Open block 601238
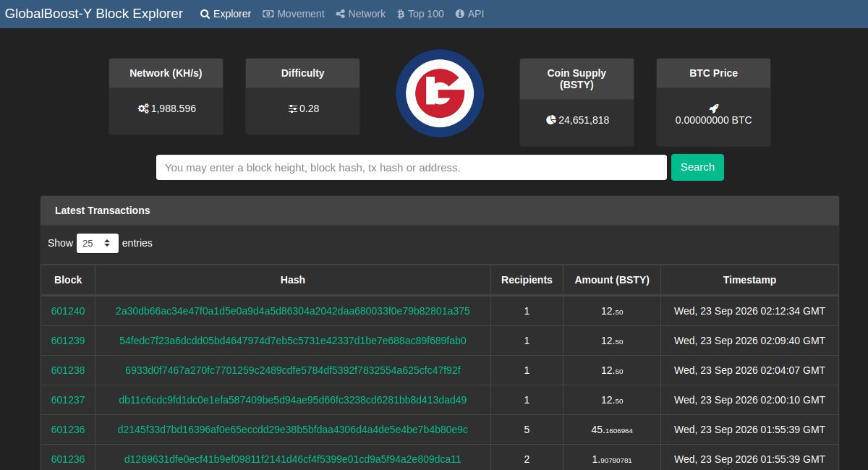The image size is (868, 470). (x=68, y=370)
